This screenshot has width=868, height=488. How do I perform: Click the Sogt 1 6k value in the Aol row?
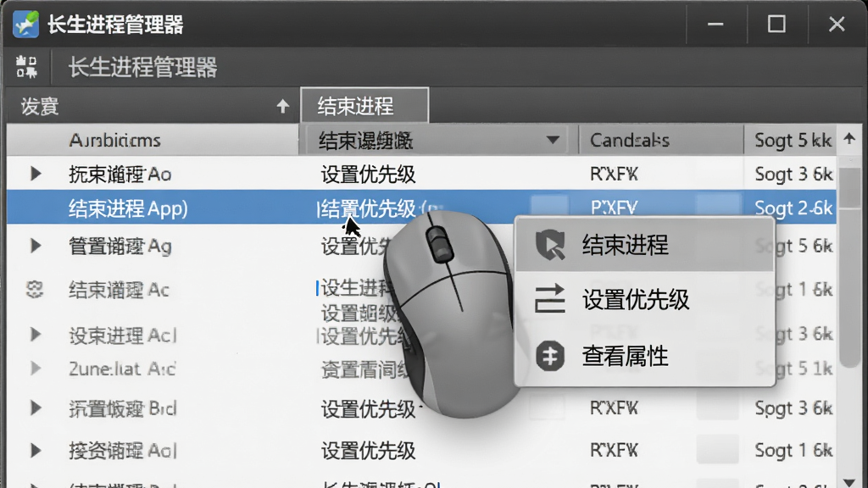coord(793,451)
